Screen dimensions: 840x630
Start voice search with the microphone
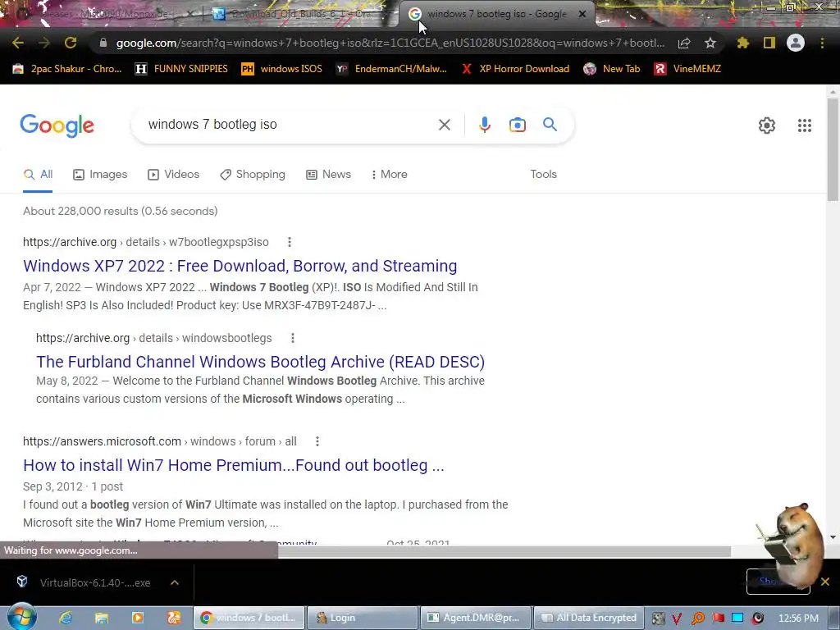coord(484,125)
